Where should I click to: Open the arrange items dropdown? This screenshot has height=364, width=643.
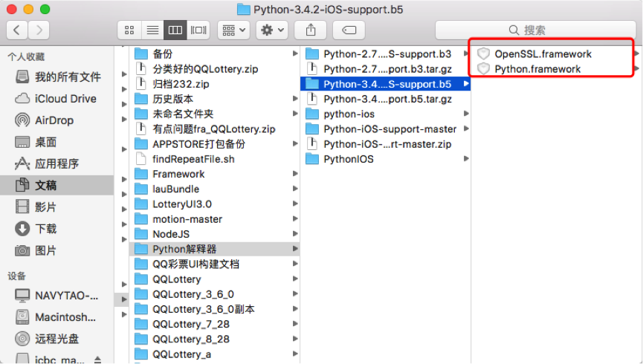[233, 30]
